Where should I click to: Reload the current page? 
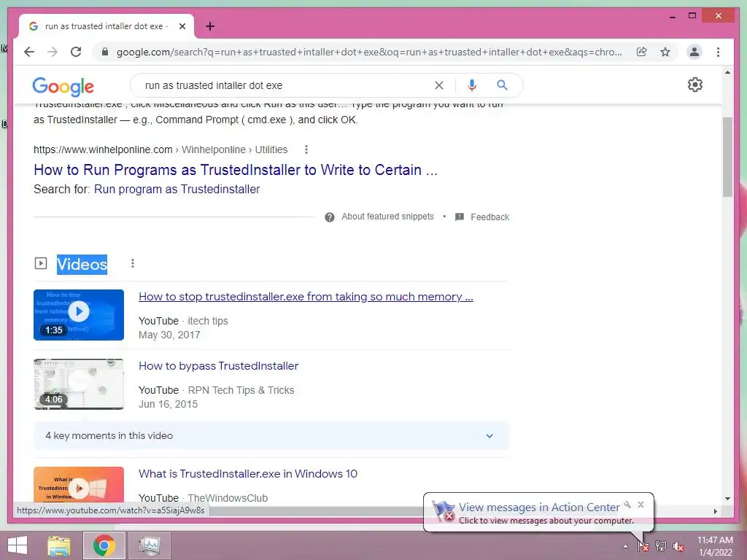[76, 52]
